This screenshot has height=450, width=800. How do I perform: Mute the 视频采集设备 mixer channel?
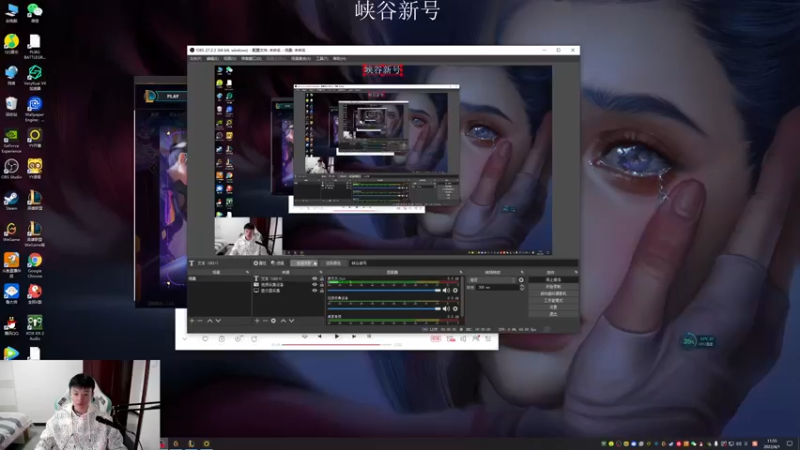point(446,309)
